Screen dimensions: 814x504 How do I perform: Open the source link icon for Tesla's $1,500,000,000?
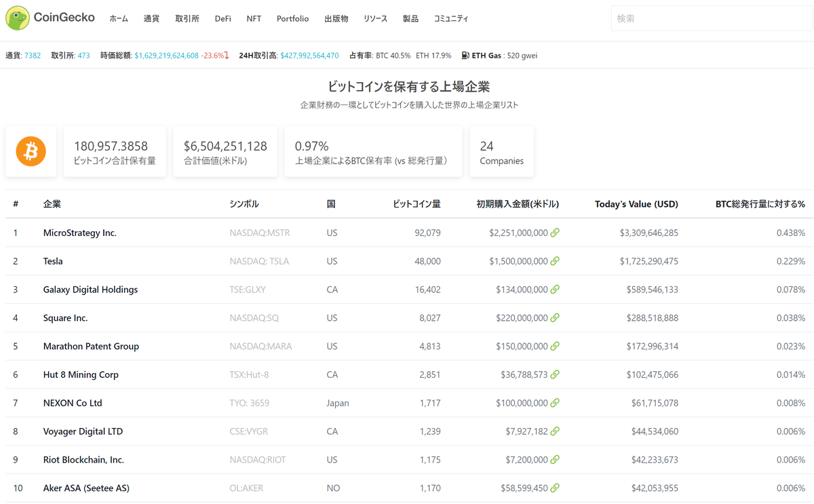[x=555, y=261]
